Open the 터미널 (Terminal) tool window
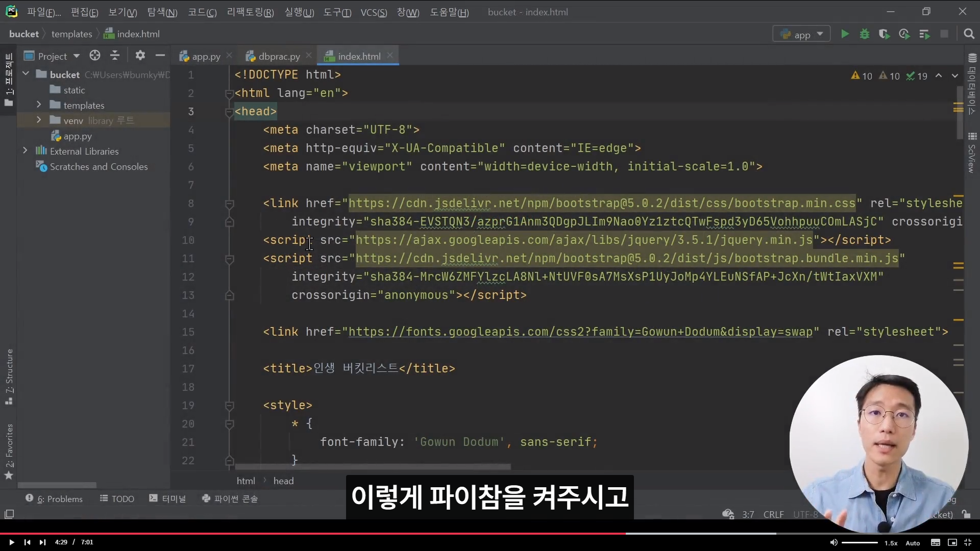 (167, 499)
